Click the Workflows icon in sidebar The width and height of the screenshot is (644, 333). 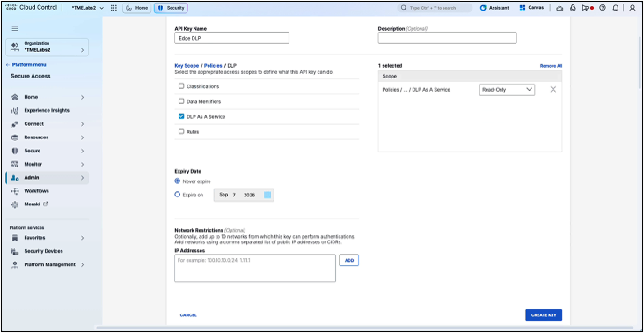(x=15, y=191)
